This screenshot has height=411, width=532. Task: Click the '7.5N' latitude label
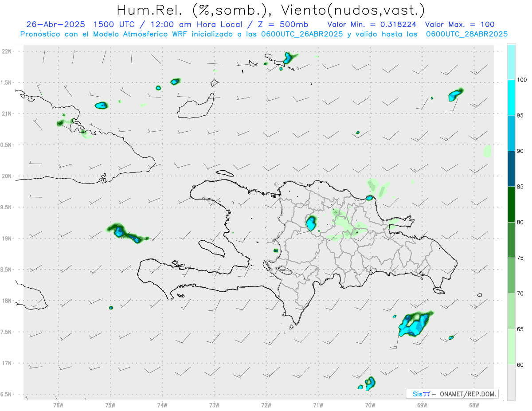(x=7, y=332)
